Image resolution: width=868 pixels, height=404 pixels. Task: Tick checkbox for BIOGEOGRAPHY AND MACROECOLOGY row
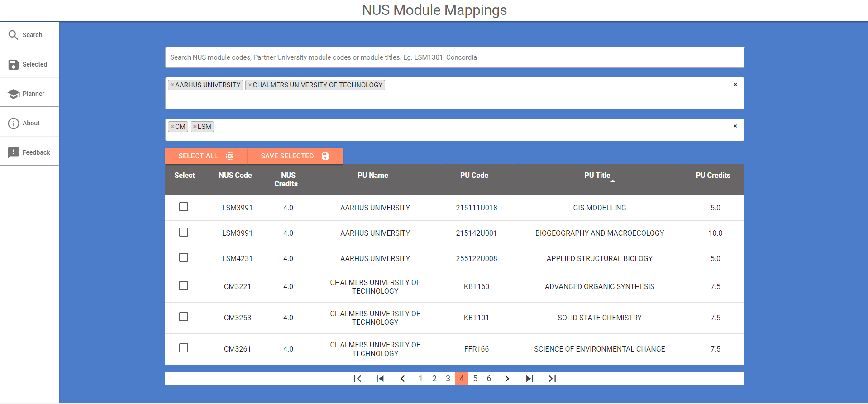coord(184,232)
